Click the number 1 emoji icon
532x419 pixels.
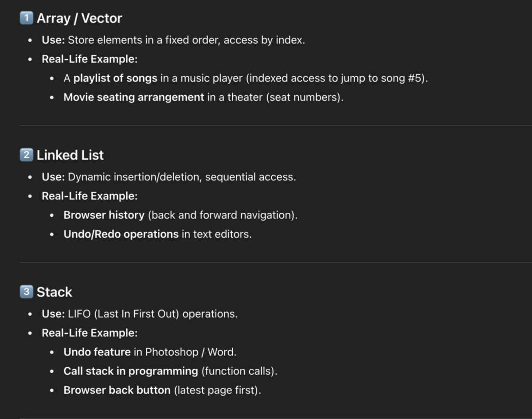(x=27, y=18)
